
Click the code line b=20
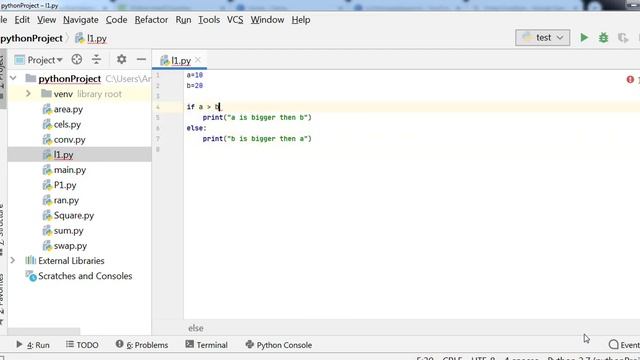[x=195, y=86]
